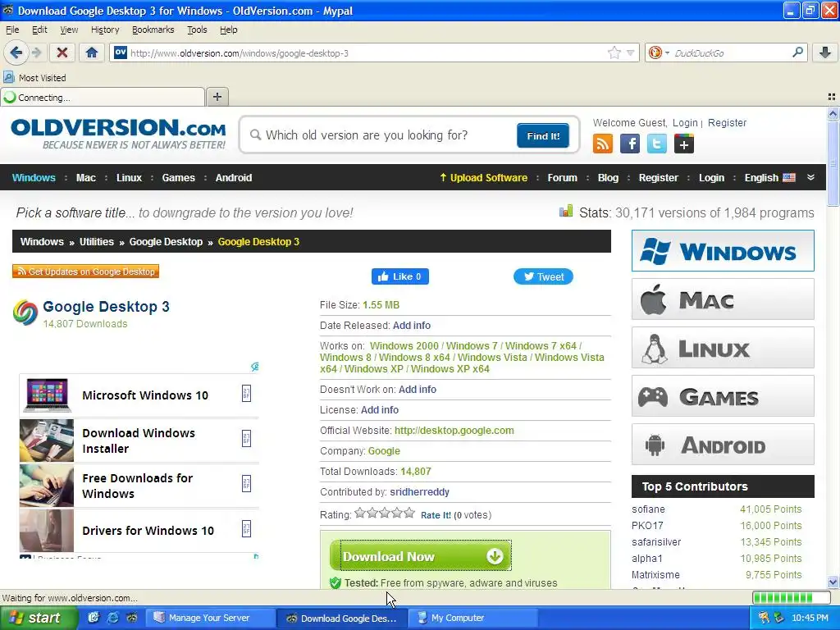Open the Microsoft Windows 10 ad thumbnail
Image resolution: width=840 pixels, height=630 pixels.
(47, 395)
